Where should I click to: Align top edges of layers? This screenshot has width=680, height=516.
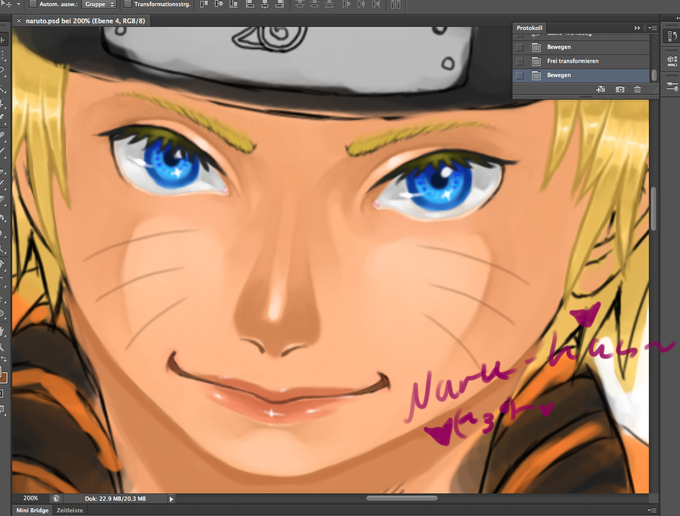click(x=204, y=4)
